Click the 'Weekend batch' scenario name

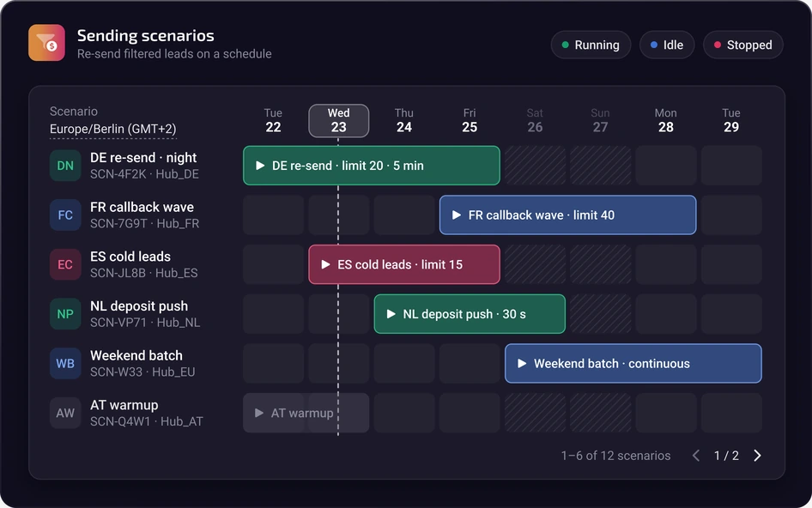point(136,355)
